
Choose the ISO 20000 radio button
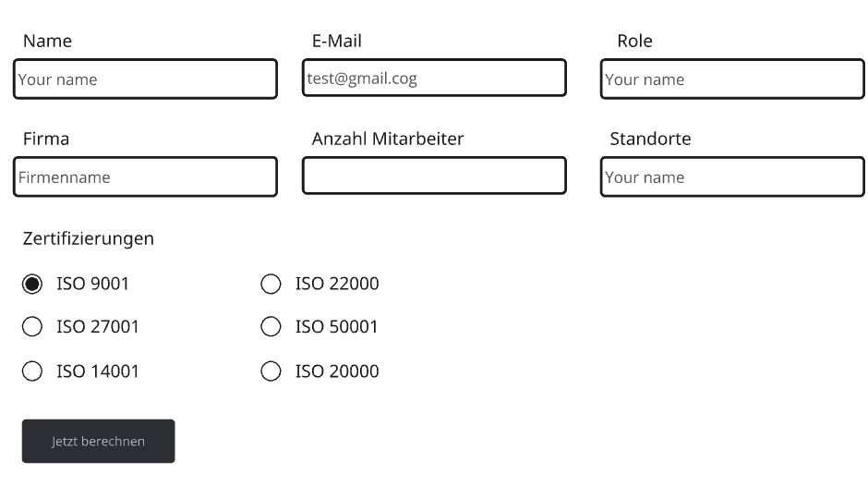click(x=271, y=371)
